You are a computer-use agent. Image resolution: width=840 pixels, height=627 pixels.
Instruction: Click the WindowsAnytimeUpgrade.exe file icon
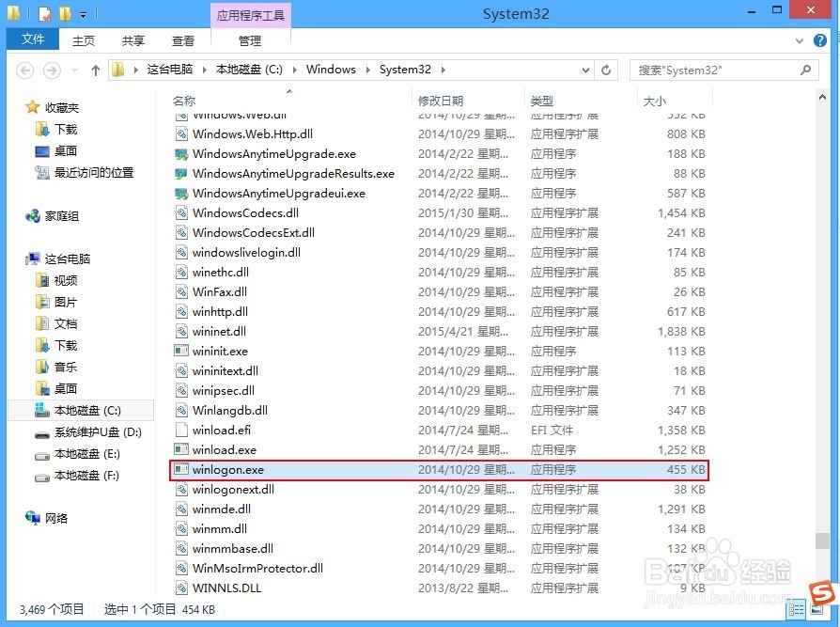point(181,154)
